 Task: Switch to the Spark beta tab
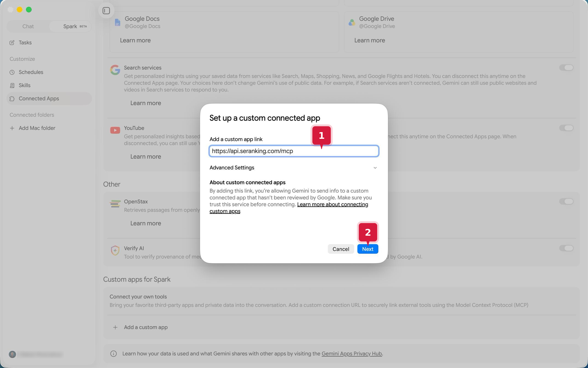[70, 26]
